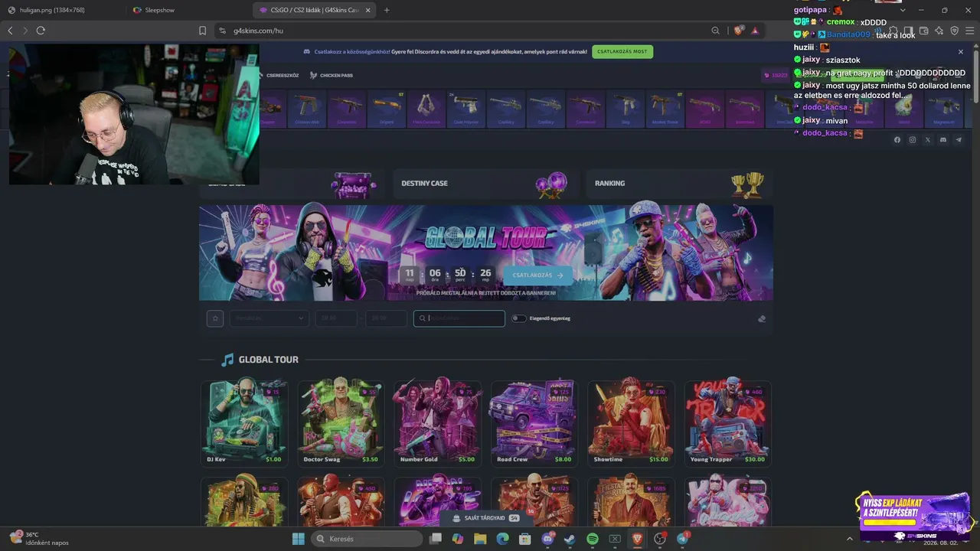Bookmark the current page
Viewport: 980px width, 551px height.
pos(202,31)
